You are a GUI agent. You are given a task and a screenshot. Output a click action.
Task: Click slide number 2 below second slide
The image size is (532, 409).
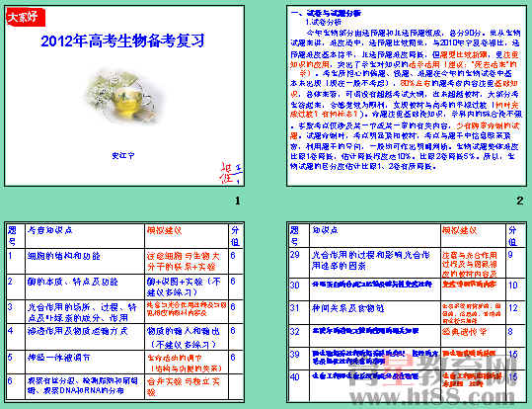(519, 201)
